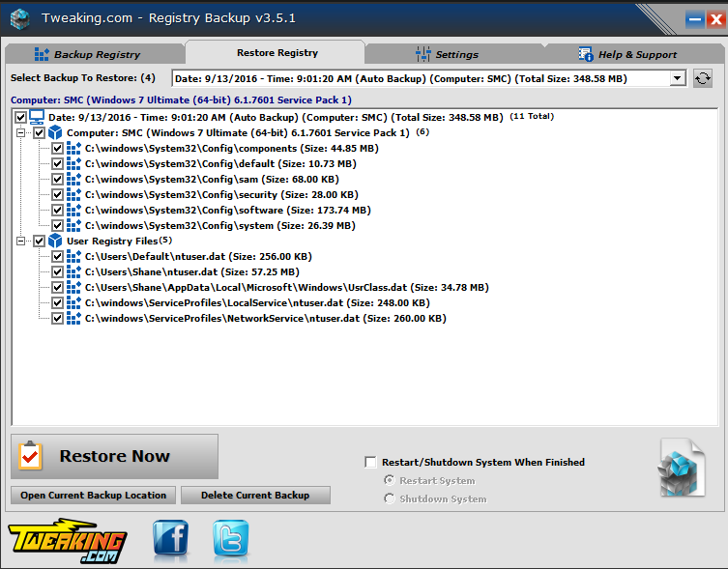Click registry icon for Config\security
The width and height of the screenshot is (728, 569).
(73, 195)
